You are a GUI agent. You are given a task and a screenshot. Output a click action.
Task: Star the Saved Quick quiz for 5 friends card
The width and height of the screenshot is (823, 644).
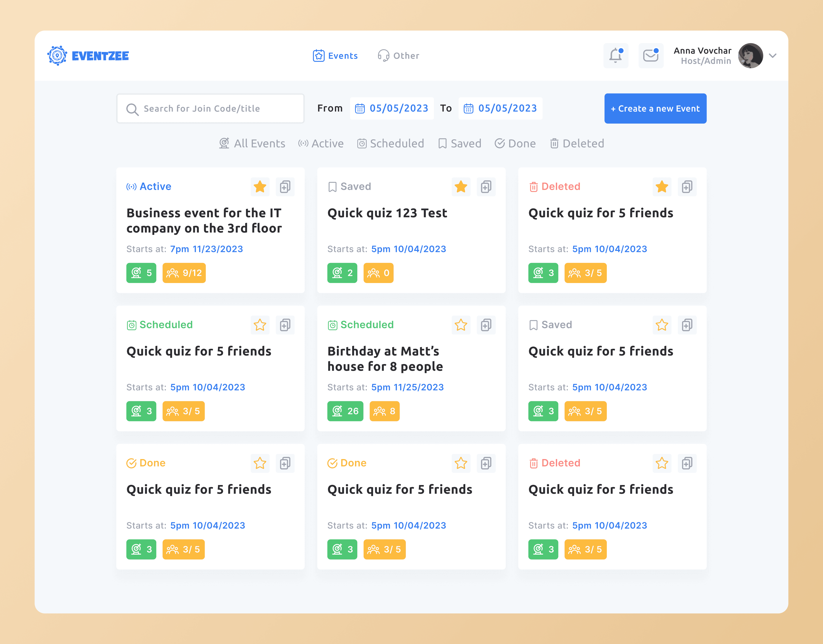click(x=662, y=325)
